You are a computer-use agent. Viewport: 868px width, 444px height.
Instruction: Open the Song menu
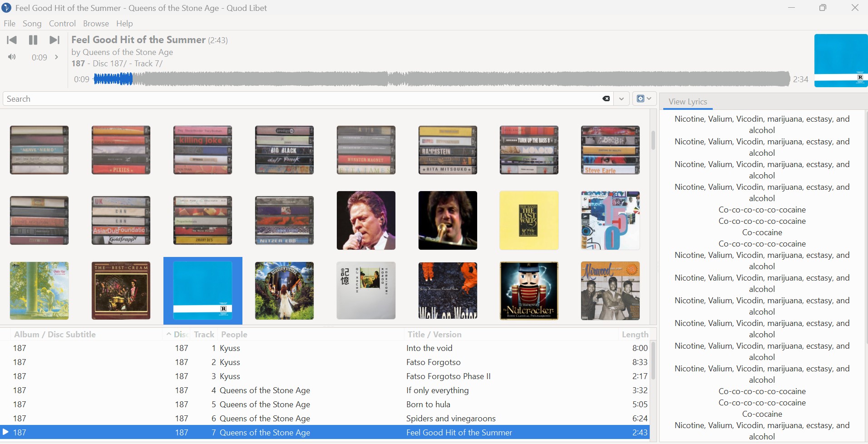point(32,24)
